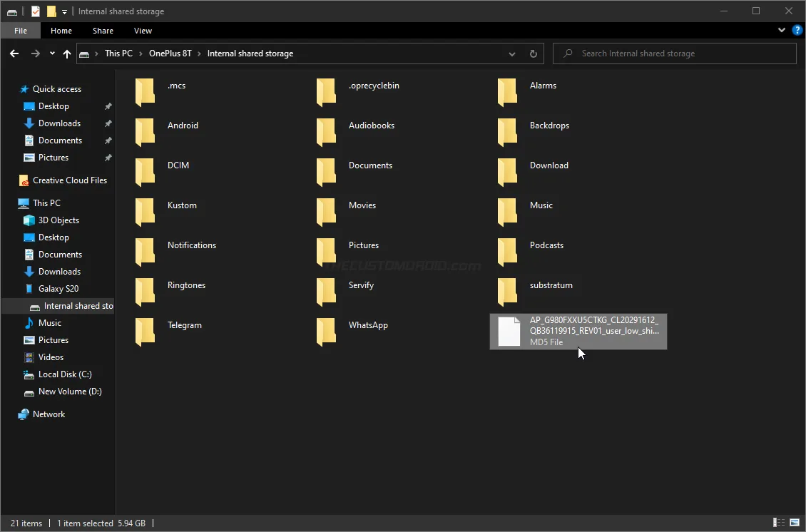Go back using the back arrow
The image size is (806, 532).
14,53
